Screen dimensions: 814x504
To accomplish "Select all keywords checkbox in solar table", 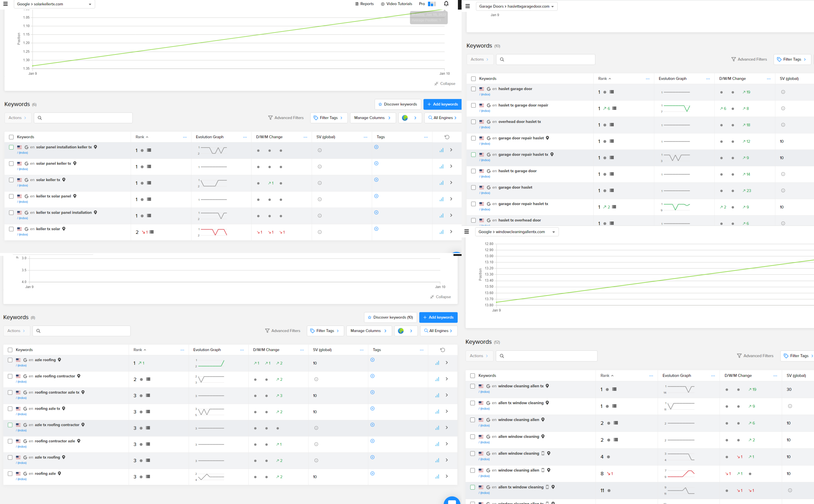I will (x=11, y=137).
